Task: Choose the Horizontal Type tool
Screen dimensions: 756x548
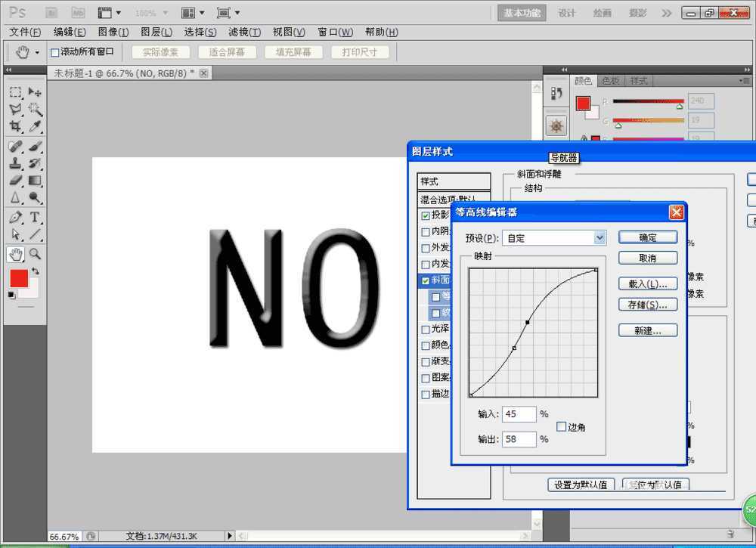Action: [35, 218]
